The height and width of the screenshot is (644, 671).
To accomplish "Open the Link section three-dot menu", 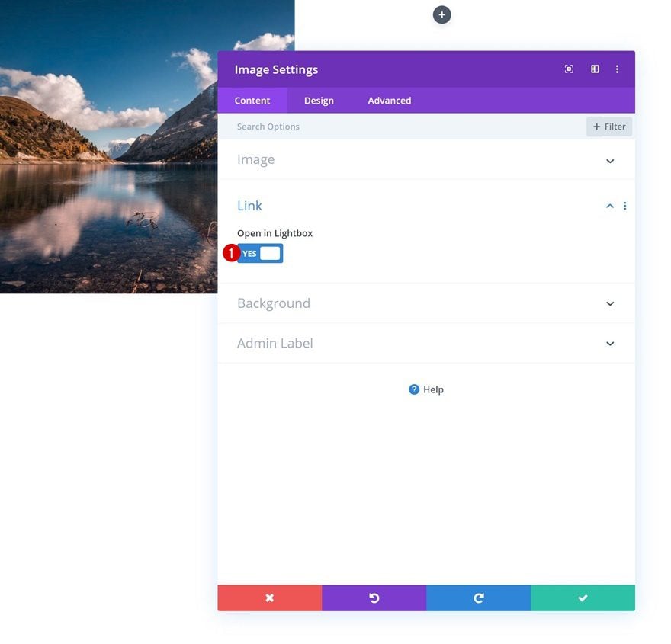I will point(624,206).
